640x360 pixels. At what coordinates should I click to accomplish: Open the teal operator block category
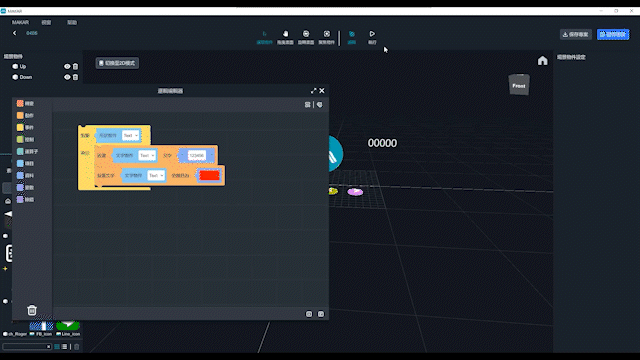27,151
